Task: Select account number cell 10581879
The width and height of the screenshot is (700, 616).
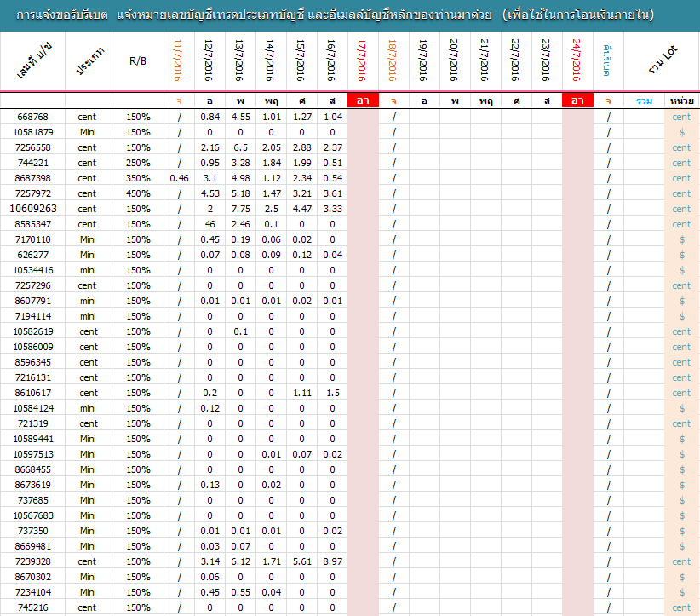Action: 32,132
